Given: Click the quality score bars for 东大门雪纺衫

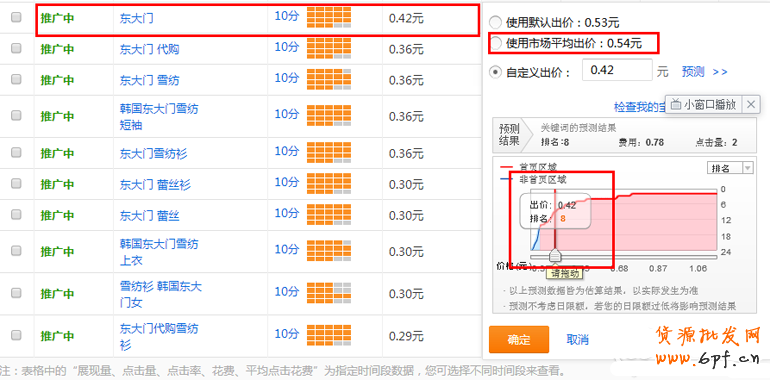Looking at the screenshot, I should tap(329, 153).
